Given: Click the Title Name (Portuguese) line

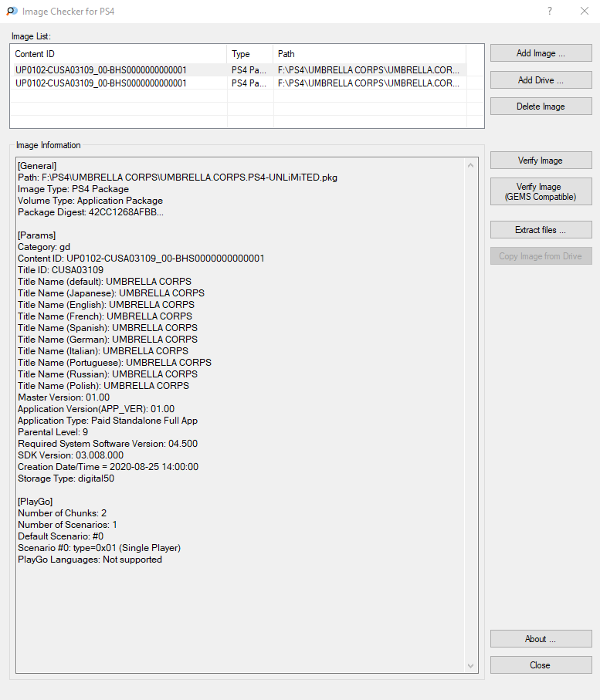Looking at the screenshot, I should [x=115, y=363].
